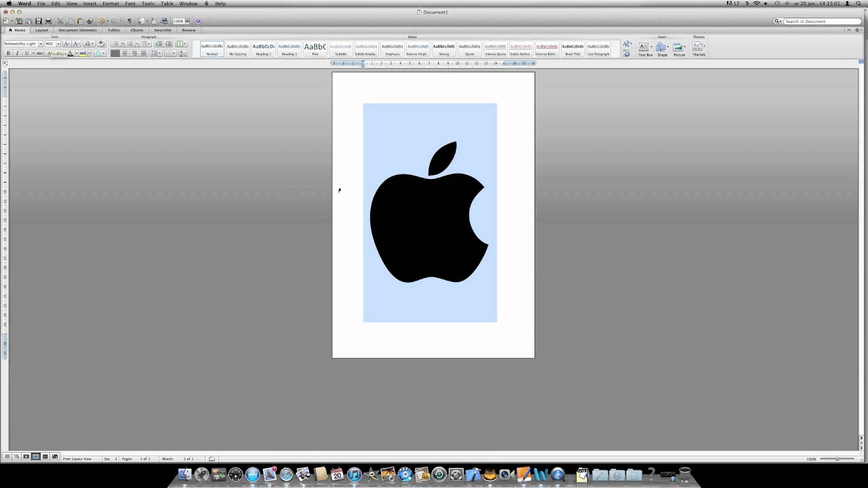Screen dimensions: 868x488
Task: Open the bulleted list dropdown arrow
Action: tap(123, 43)
